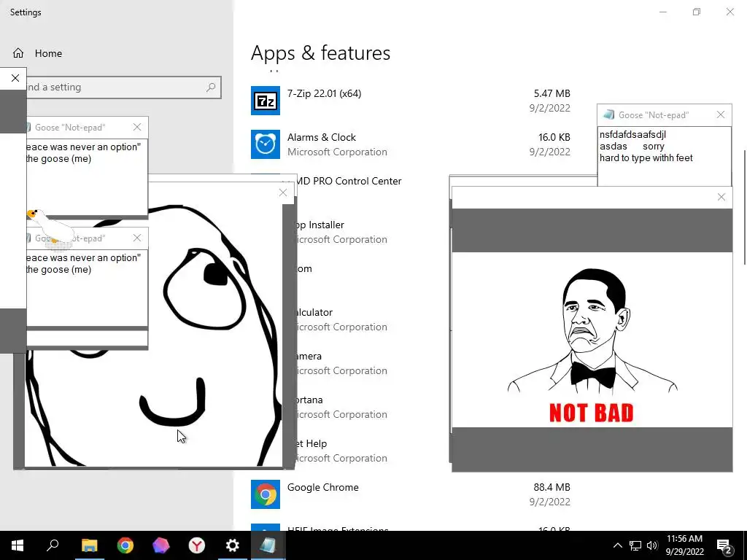Open taskbar search magnifier
The image size is (747, 560).
(x=53, y=545)
